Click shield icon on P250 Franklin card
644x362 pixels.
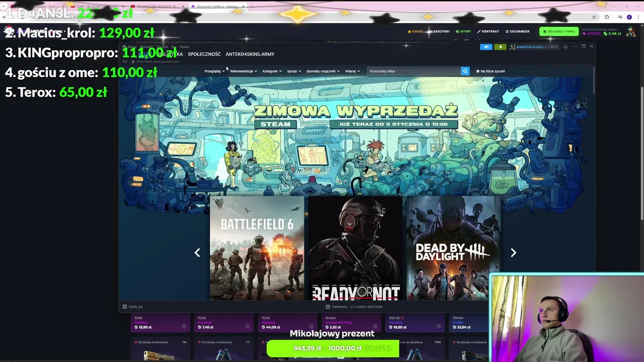248,327
